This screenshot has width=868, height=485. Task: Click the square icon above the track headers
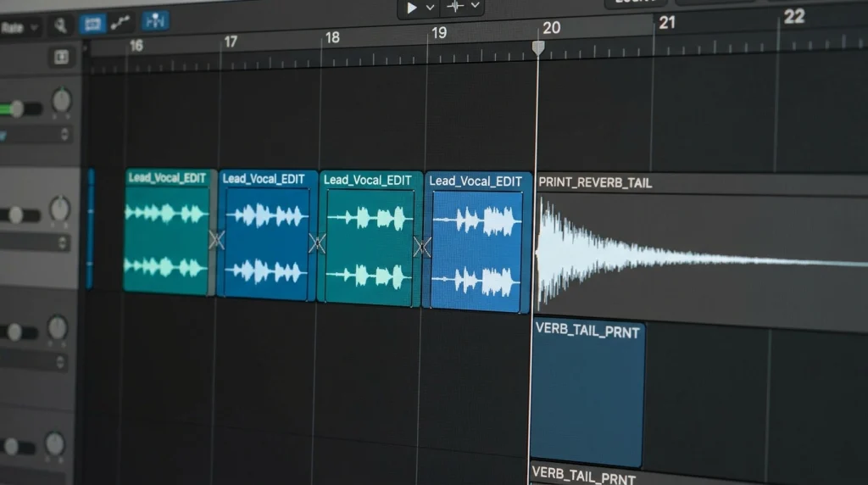[61, 57]
